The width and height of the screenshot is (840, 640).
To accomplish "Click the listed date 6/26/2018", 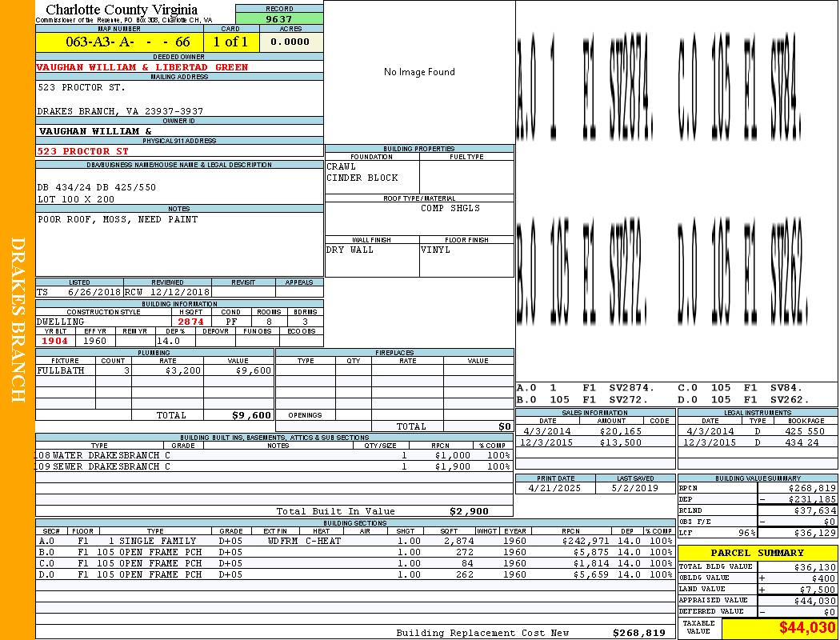I will (x=94, y=293).
